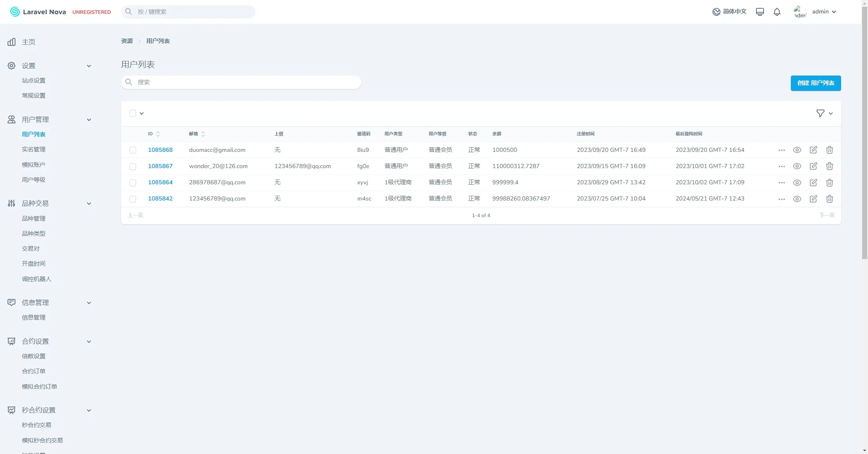The image size is (868, 454).
Task: Open three-dots actions for user 1085842
Action: (781, 199)
